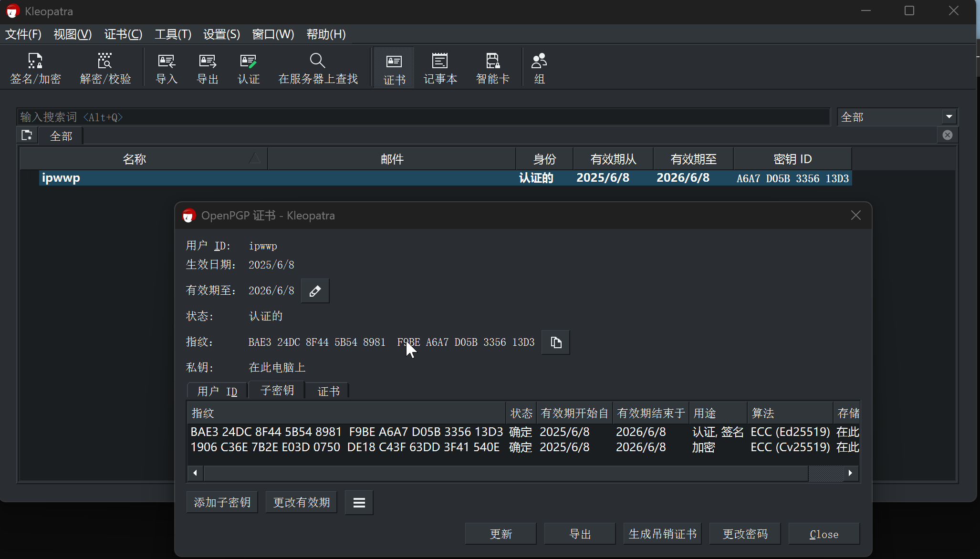Viewport: 980px width, 559px height.
Task: Select the ipwwp certificate row
Action: (445, 178)
